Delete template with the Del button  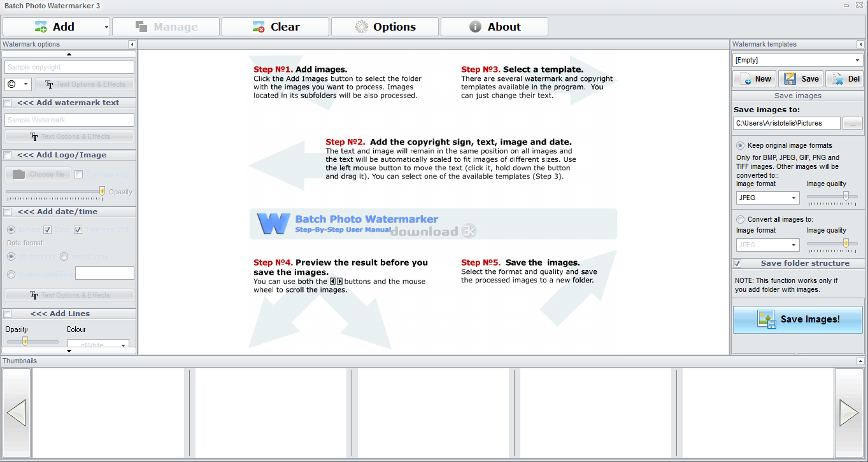pyautogui.click(x=844, y=79)
